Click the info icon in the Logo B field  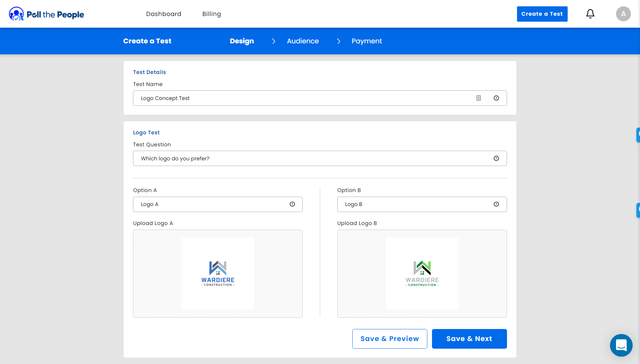click(496, 204)
